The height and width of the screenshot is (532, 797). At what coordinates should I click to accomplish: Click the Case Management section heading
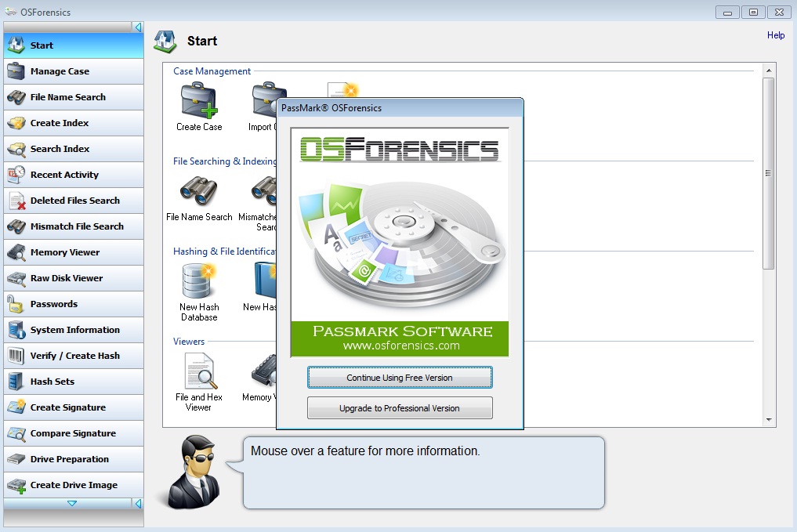click(212, 71)
